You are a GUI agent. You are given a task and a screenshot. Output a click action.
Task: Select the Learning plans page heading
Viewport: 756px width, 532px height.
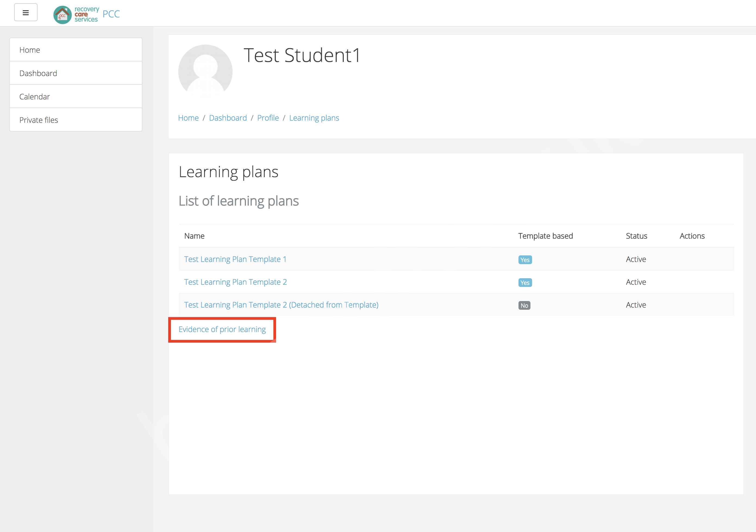pos(229,172)
